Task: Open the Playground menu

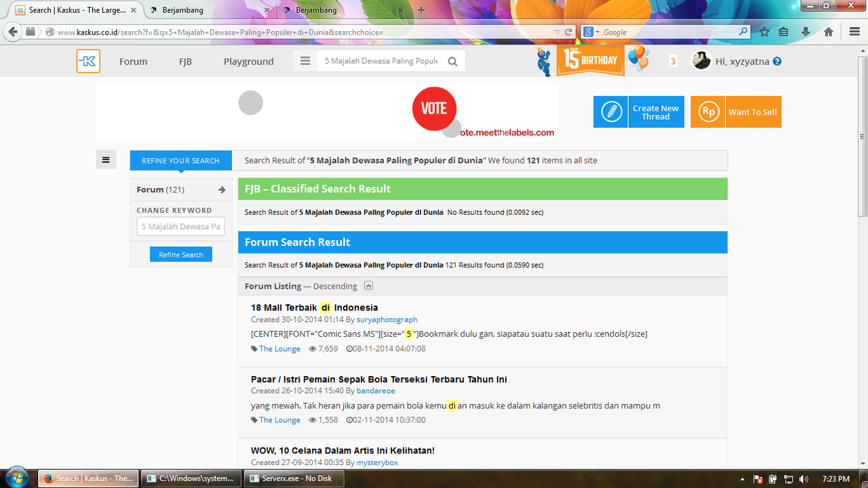Action: tap(249, 61)
